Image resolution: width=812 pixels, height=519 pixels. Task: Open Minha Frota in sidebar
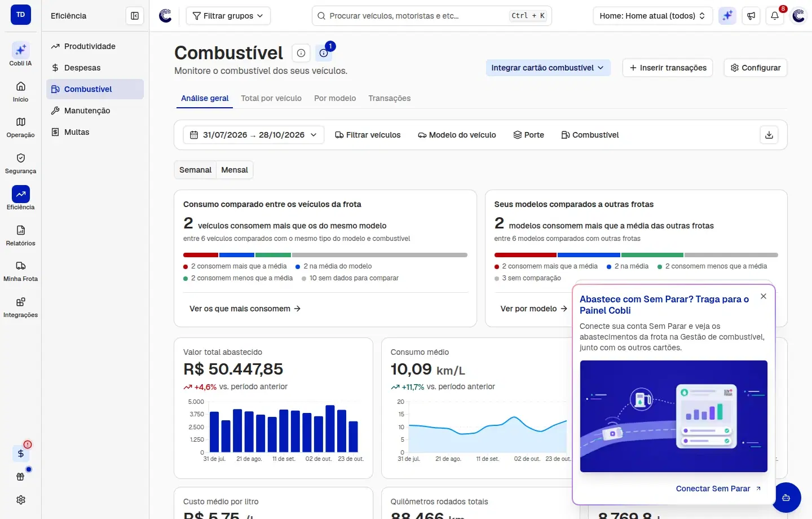pos(20,271)
